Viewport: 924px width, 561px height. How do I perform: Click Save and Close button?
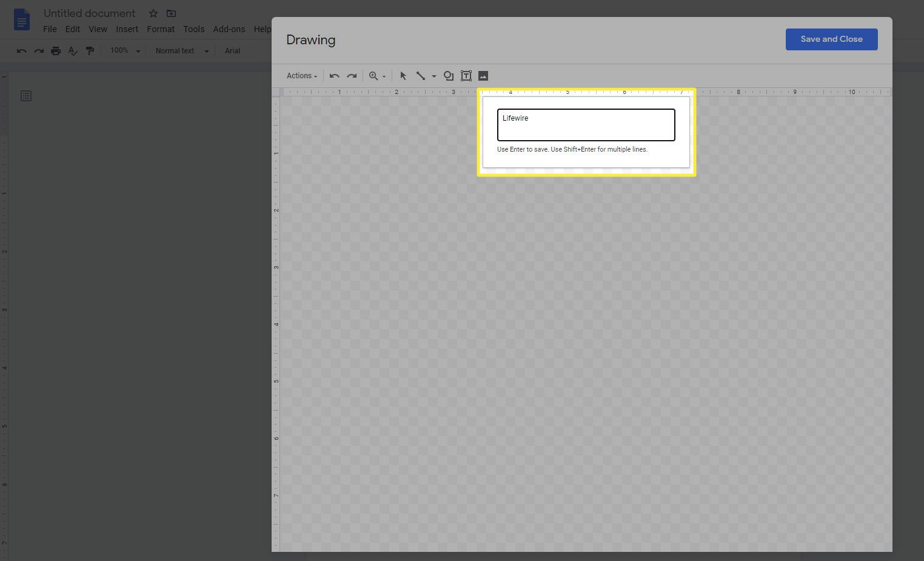click(x=831, y=39)
